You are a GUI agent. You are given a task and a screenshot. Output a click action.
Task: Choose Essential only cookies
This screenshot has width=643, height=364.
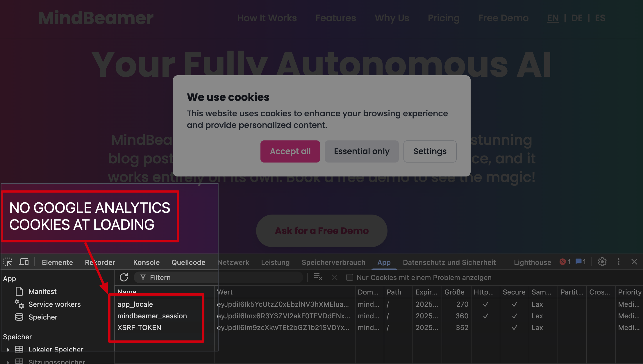362,151
